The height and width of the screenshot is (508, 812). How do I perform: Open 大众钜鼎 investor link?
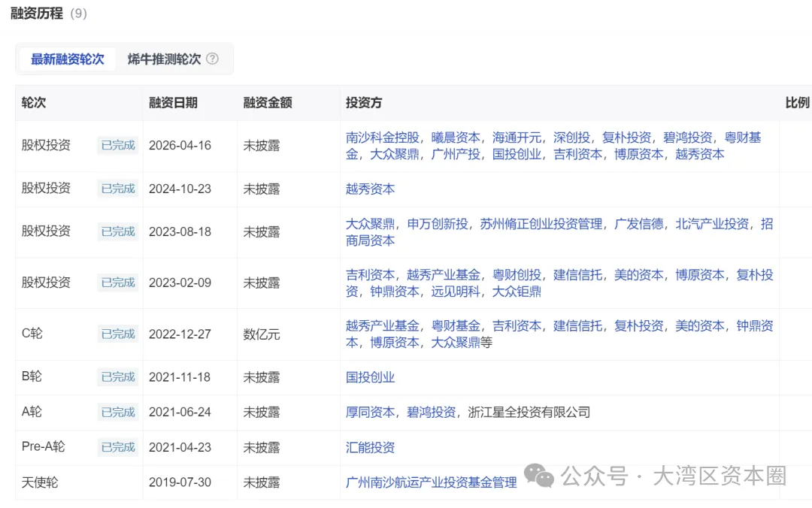point(517,292)
